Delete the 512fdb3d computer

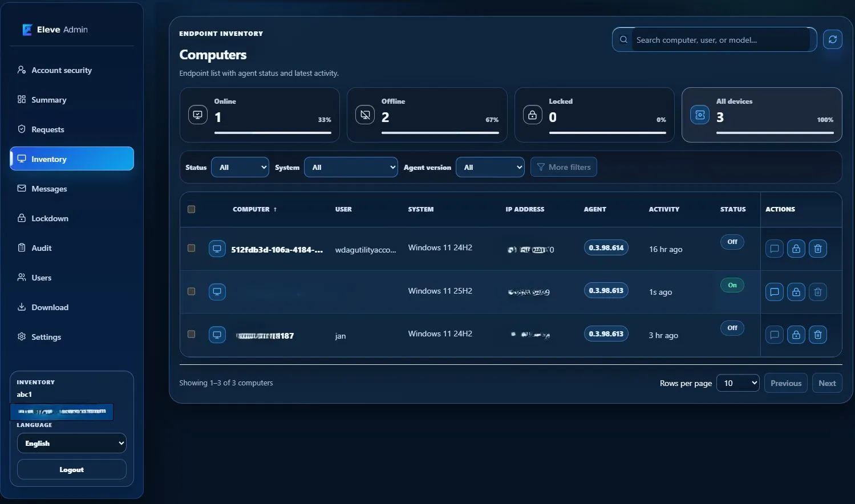(817, 249)
